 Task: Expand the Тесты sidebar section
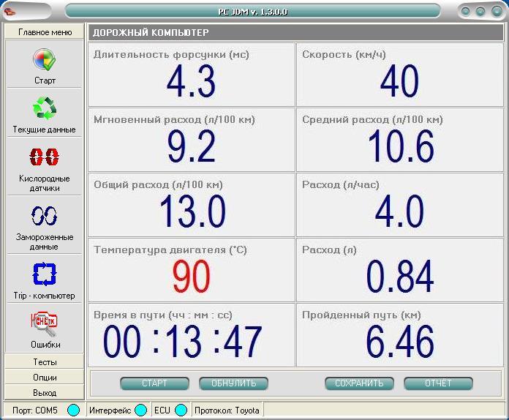(x=45, y=362)
